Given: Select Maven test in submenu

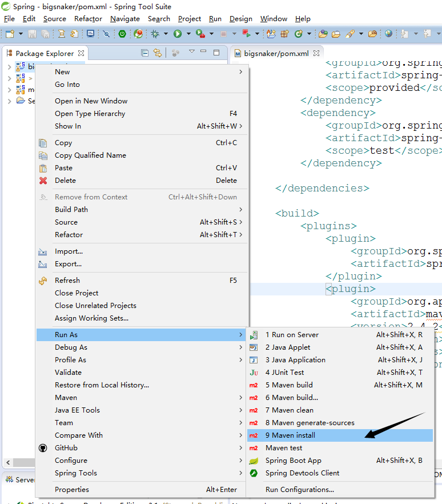Looking at the screenshot, I should (340, 448).
